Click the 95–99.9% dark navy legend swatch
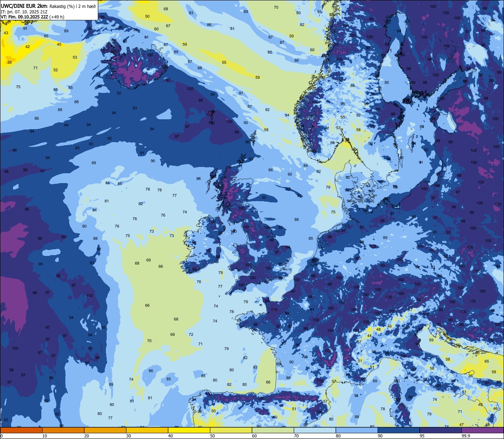The width and height of the screenshot is (504, 439). click(441, 430)
